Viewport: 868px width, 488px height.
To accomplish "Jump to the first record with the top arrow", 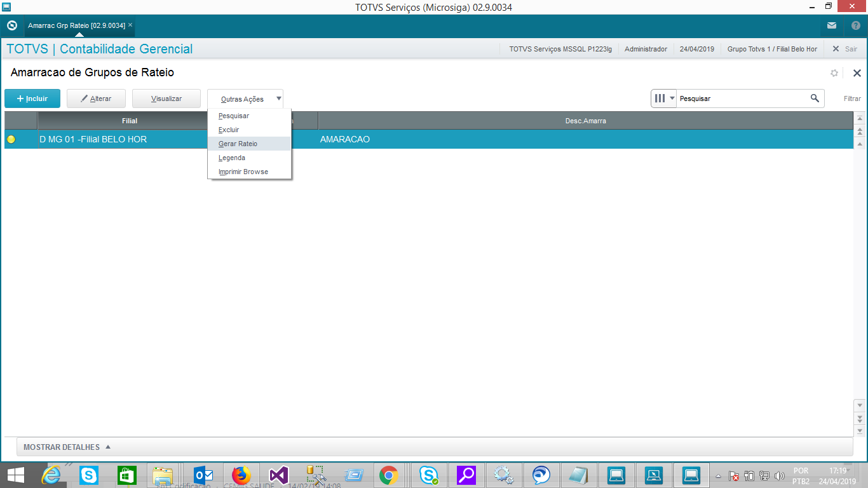I will [860, 119].
